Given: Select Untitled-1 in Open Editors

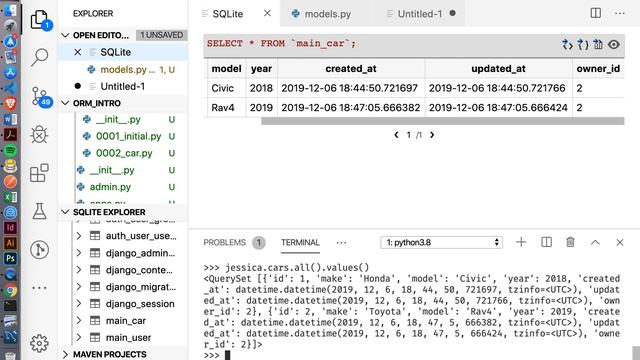Looking at the screenshot, I should [x=123, y=86].
